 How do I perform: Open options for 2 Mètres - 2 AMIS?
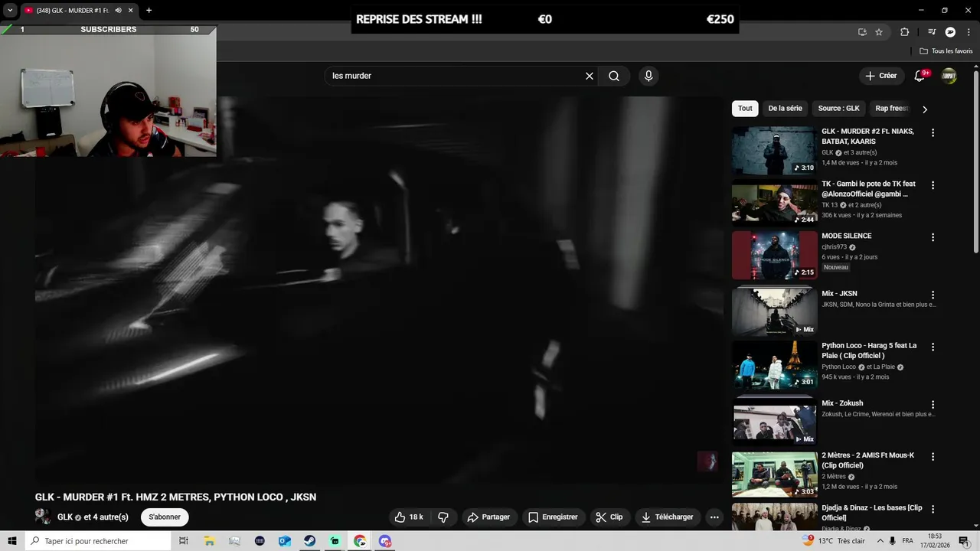[x=933, y=456]
